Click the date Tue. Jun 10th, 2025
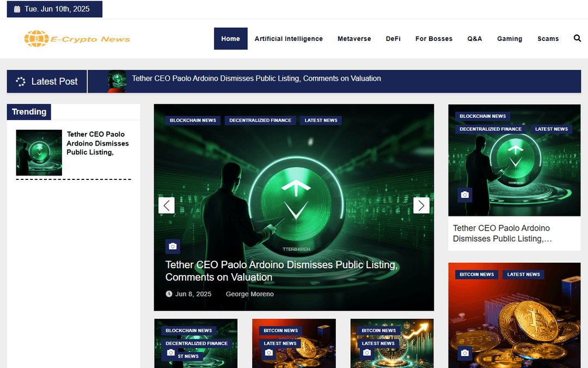 point(57,9)
